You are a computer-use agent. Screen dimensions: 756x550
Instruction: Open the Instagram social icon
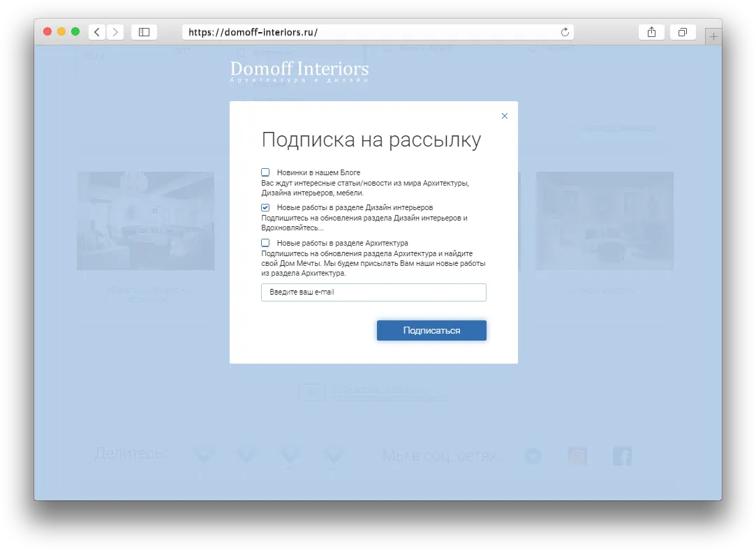[577, 456]
